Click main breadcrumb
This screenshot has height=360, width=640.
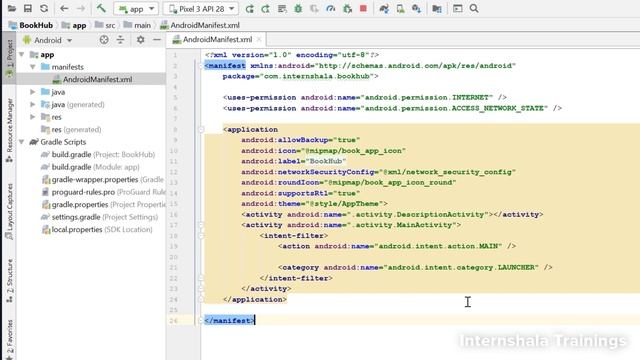[137, 25]
